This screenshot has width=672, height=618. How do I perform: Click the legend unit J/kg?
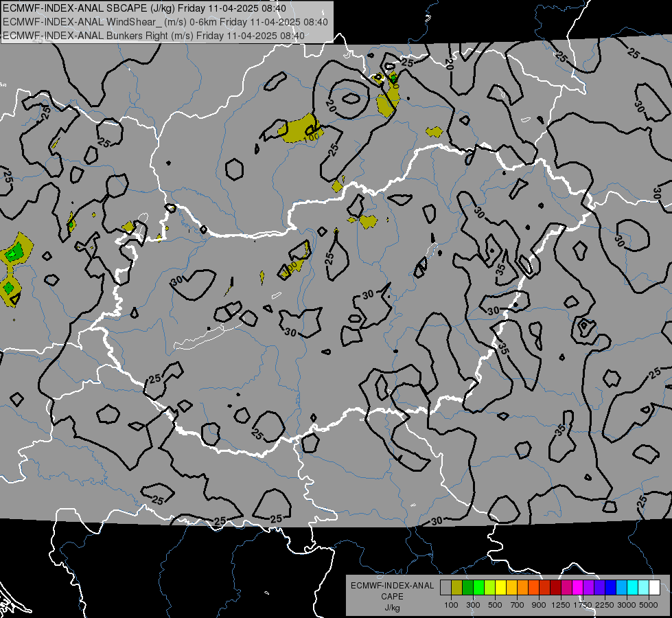pyautogui.click(x=392, y=608)
